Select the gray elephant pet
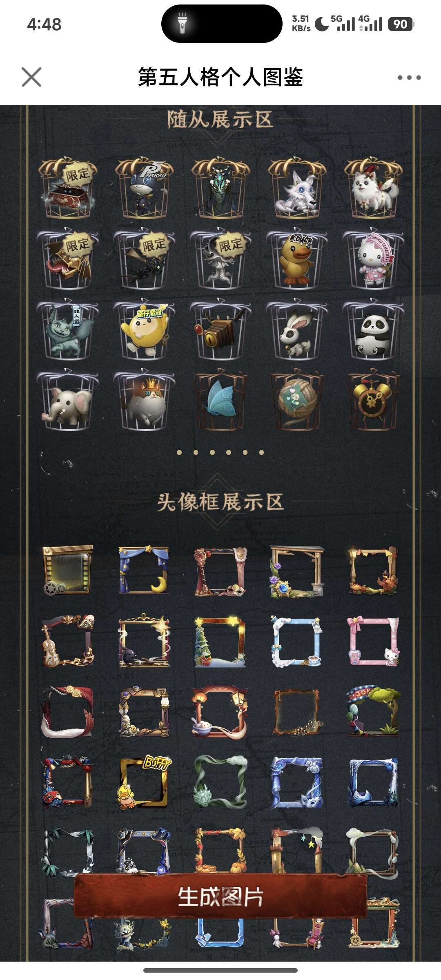Screen dimensions: 441x980 pos(68,400)
